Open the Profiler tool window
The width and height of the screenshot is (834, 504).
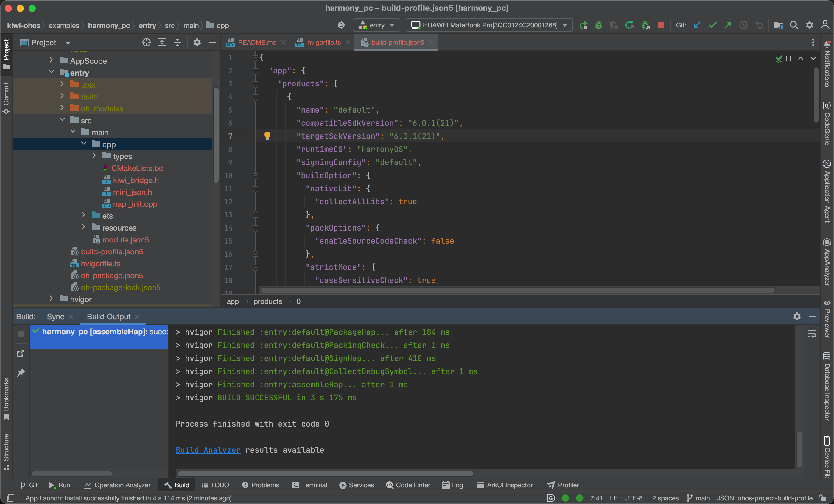click(x=563, y=485)
